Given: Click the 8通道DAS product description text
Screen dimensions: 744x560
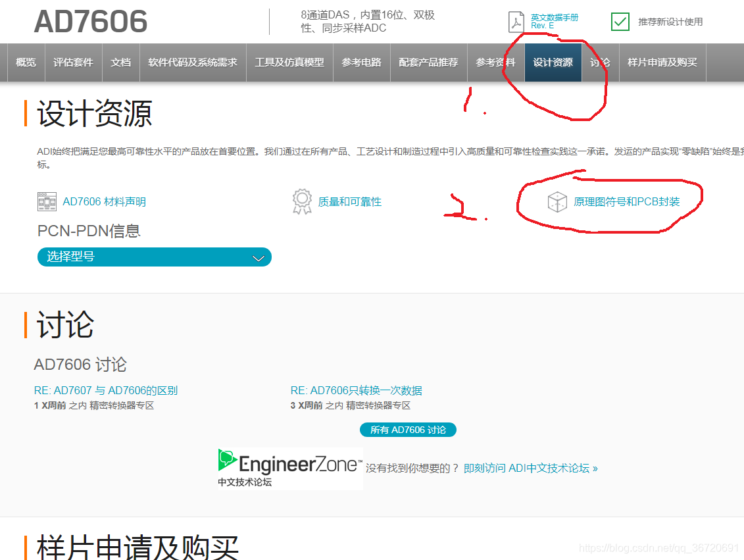Looking at the screenshot, I should [x=368, y=21].
